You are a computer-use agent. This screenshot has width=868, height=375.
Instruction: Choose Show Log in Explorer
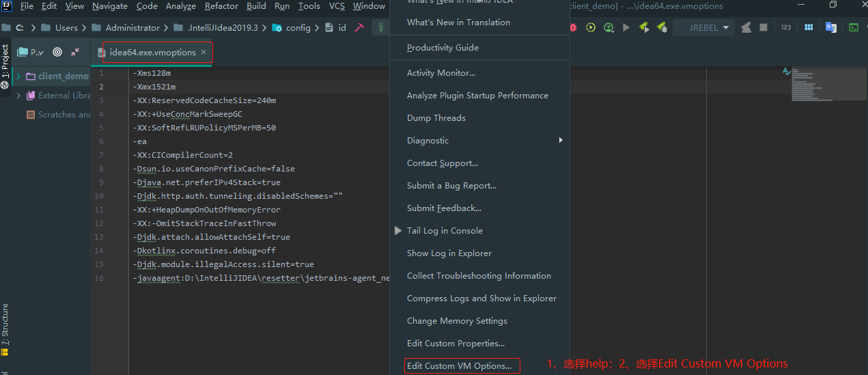[449, 253]
